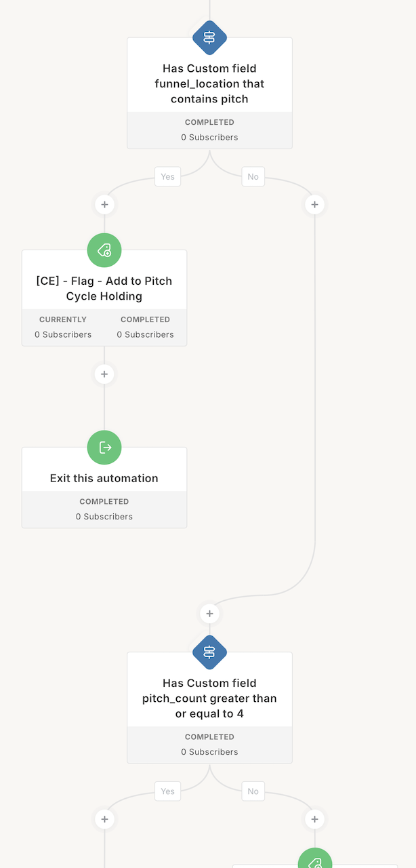Click the pitch_count condition split icon
The image size is (416, 868).
click(209, 652)
